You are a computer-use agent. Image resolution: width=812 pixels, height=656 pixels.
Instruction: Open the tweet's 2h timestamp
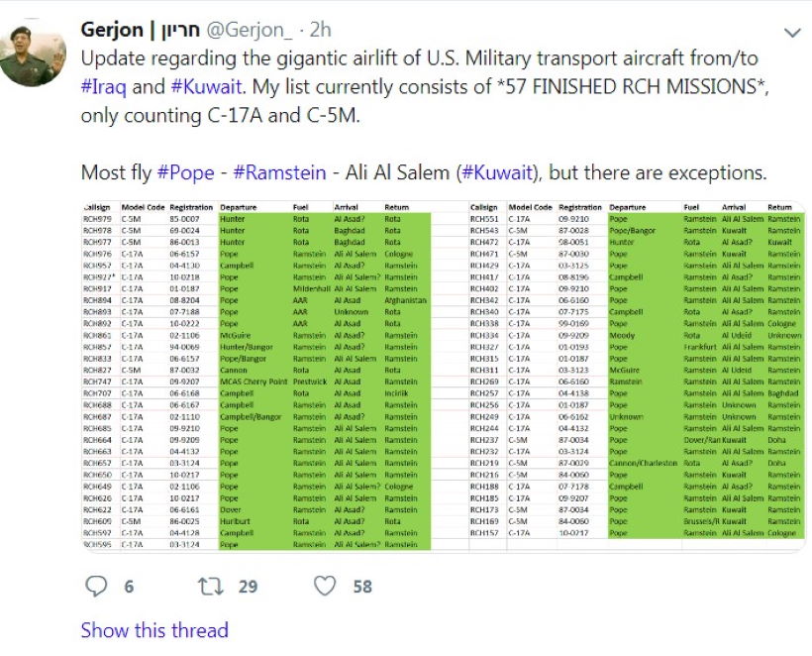click(320, 30)
